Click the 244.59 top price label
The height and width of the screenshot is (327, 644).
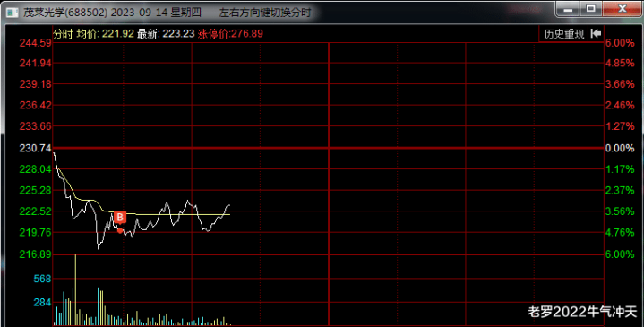point(35,43)
